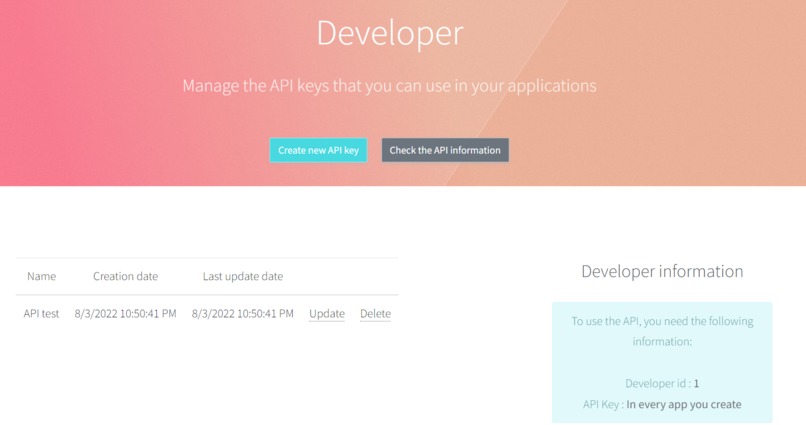The width and height of the screenshot is (806, 425).
Task: Click the Manage the API keys subtitle
Action: [x=390, y=86]
